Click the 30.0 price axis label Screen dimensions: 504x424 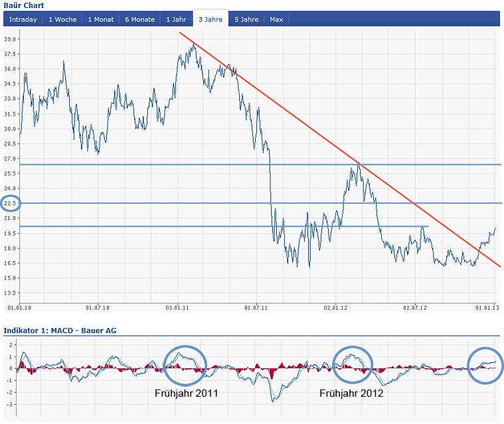(x=10, y=129)
